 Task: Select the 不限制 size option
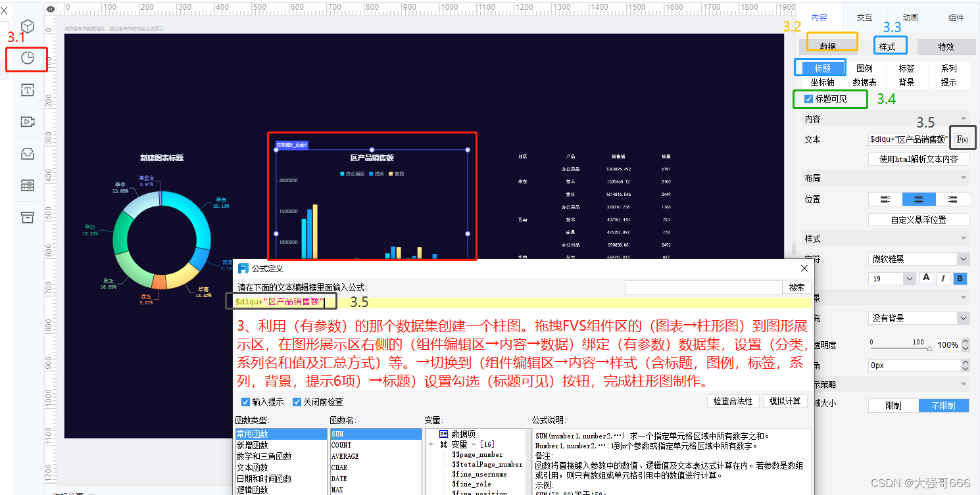click(x=944, y=406)
